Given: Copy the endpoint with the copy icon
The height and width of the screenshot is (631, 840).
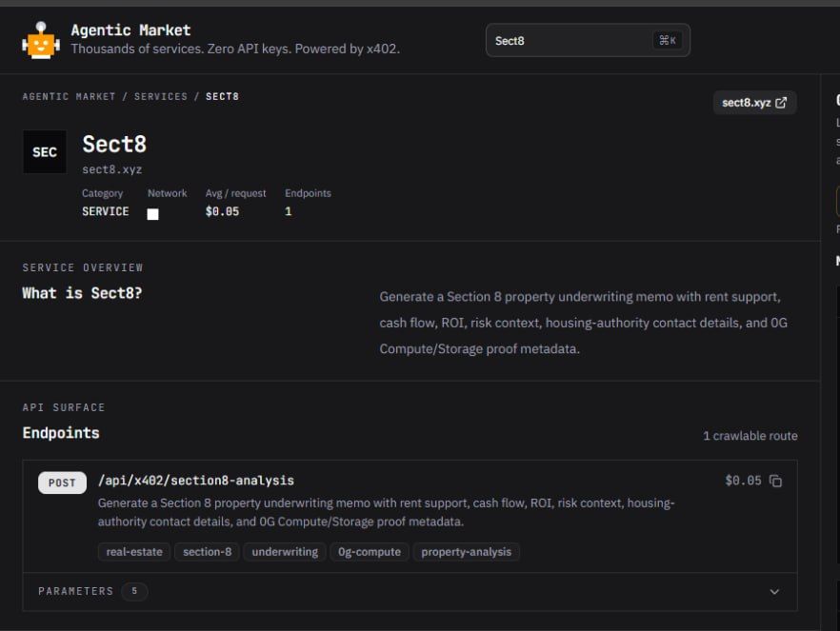Looking at the screenshot, I should [x=775, y=482].
